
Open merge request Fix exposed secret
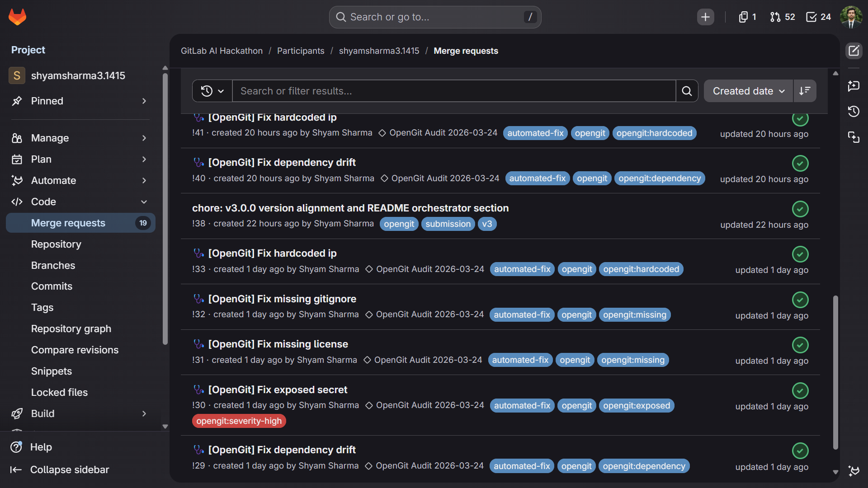click(x=277, y=390)
